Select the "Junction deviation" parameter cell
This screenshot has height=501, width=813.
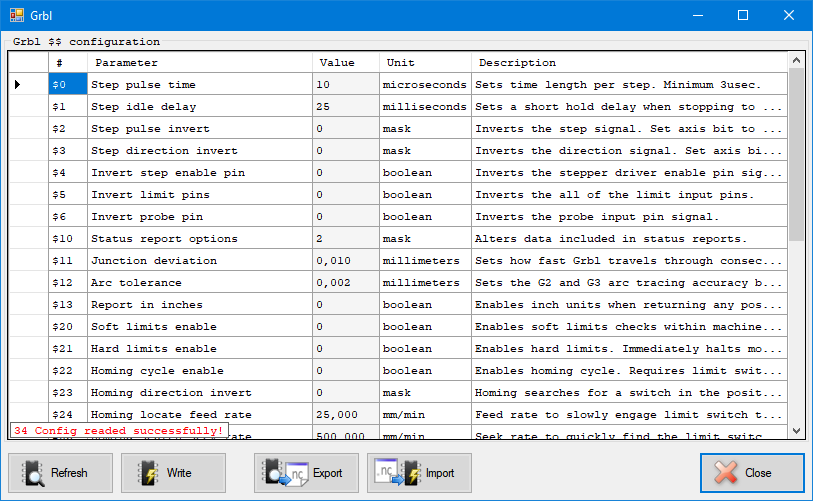(x=200, y=260)
